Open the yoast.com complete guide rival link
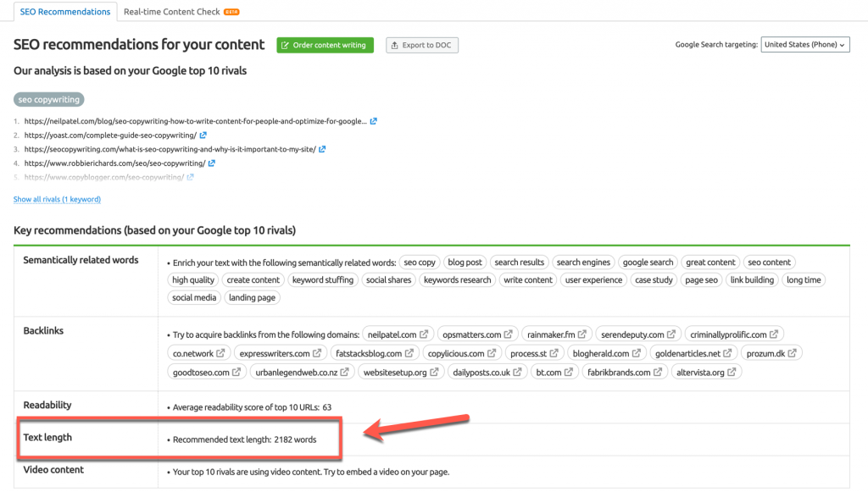The height and width of the screenshot is (492, 868). pos(110,135)
